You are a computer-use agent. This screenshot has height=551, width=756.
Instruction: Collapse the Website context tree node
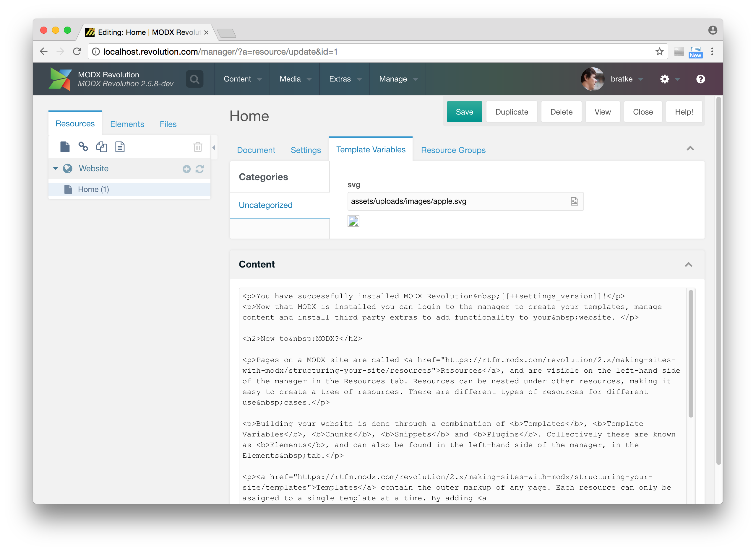55,168
